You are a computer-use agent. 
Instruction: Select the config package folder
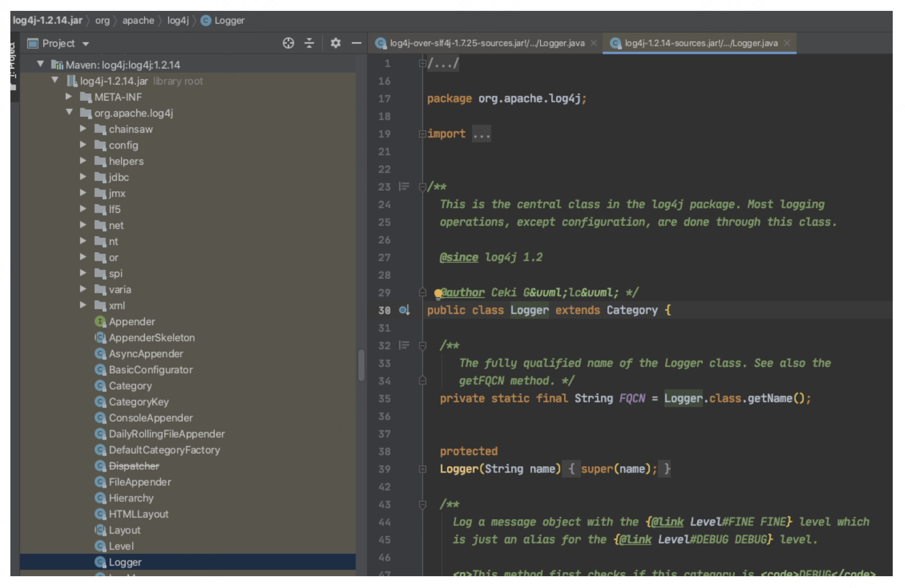tap(123, 145)
